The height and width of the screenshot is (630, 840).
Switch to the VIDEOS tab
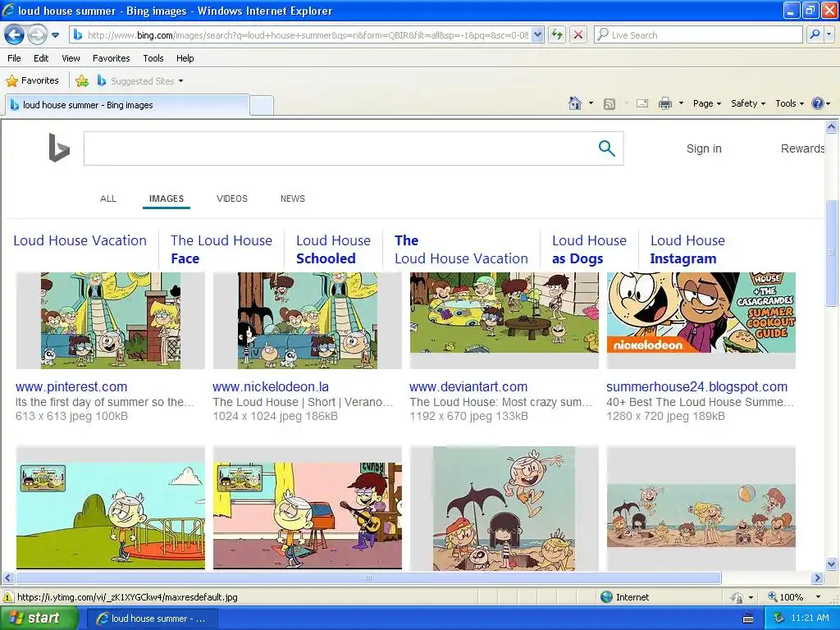point(232,199)
